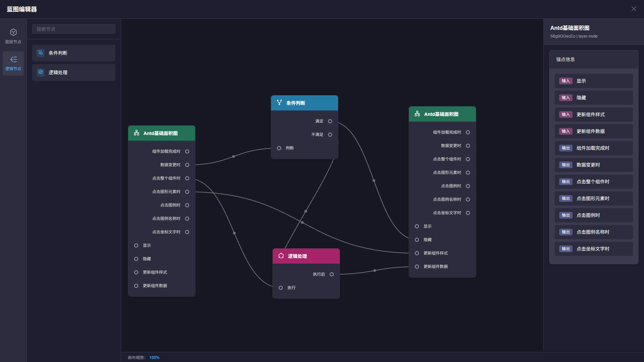This screenshot has height=362, width=644.
Task: Click the midpoint handle on the 数据变更时 to 判断 line
Action: pos(233,156)
